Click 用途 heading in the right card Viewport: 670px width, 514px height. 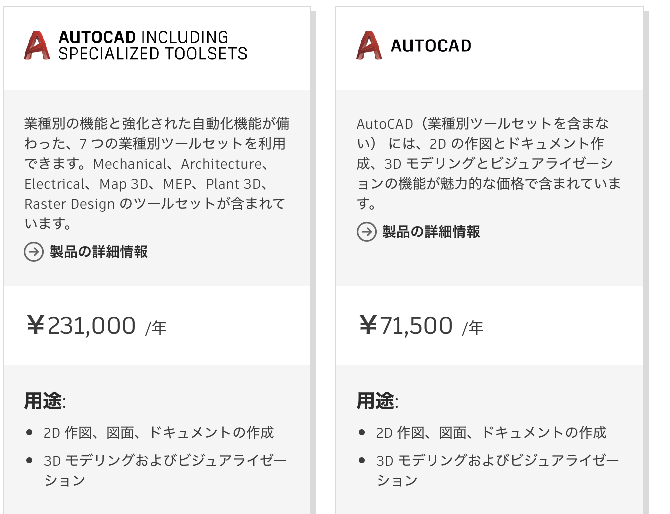377,401
